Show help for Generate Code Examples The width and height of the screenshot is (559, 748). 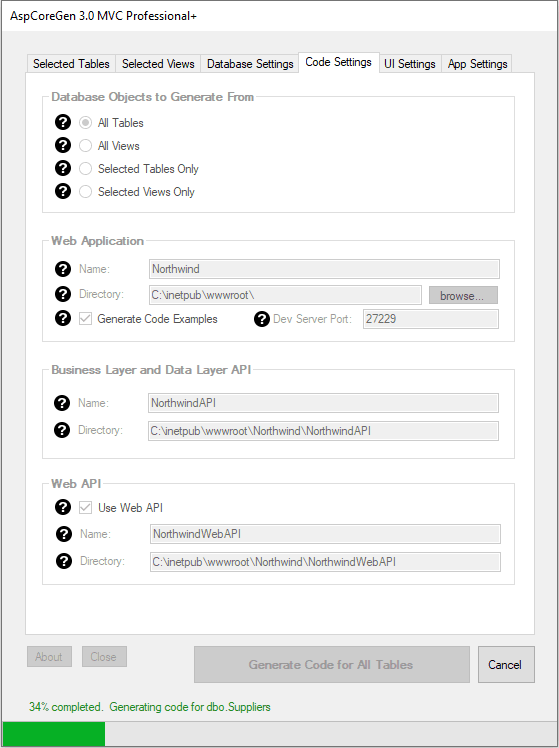(x=62, y=318)
